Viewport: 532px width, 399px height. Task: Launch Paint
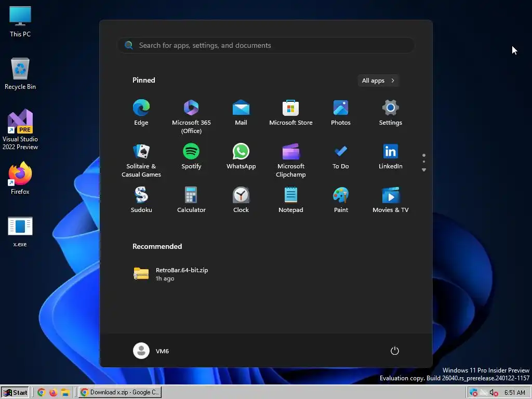[x=341, y=200]
